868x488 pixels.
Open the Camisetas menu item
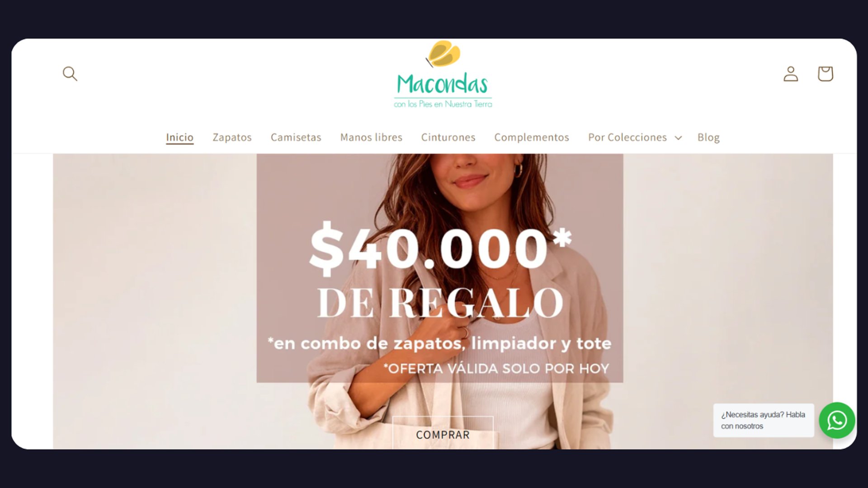pyautogui.click(x=296, y=137)
